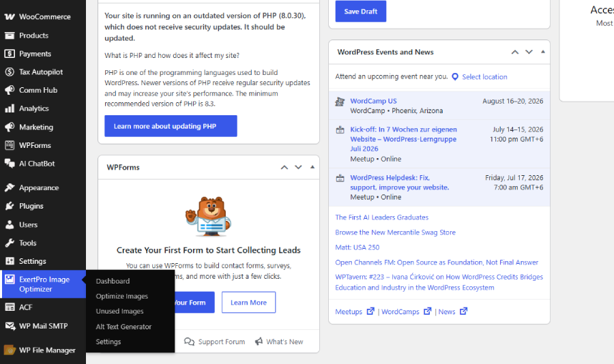Select Alt Text Generator from flyout menu
Viewport: 614px width, 364px height.
(x=123, y=327)
